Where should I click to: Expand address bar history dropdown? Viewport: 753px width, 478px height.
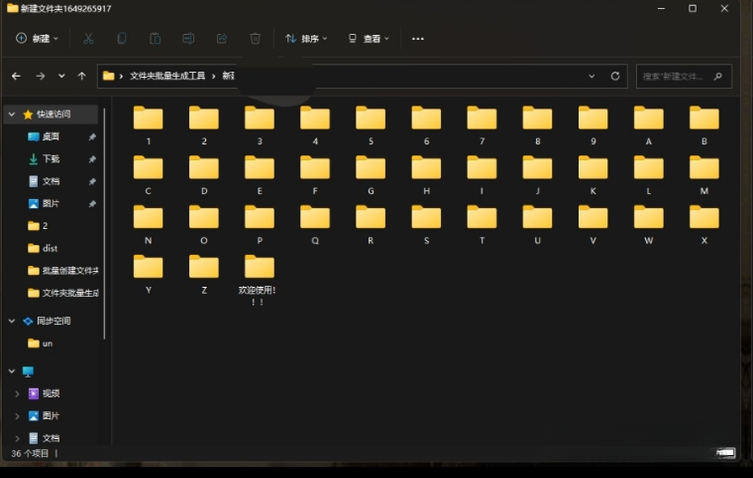pyautogui.click(x=592, y=76)
